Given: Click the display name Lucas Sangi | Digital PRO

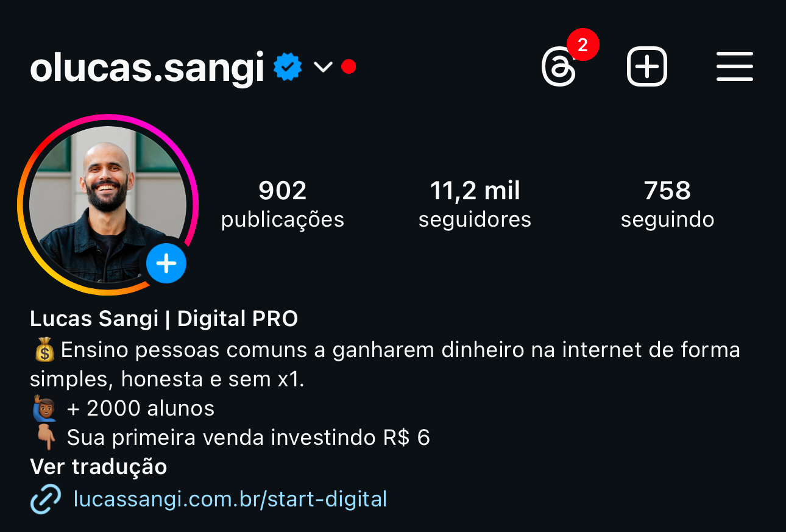Looking at the screenshot, I should (x=164, y=318).
